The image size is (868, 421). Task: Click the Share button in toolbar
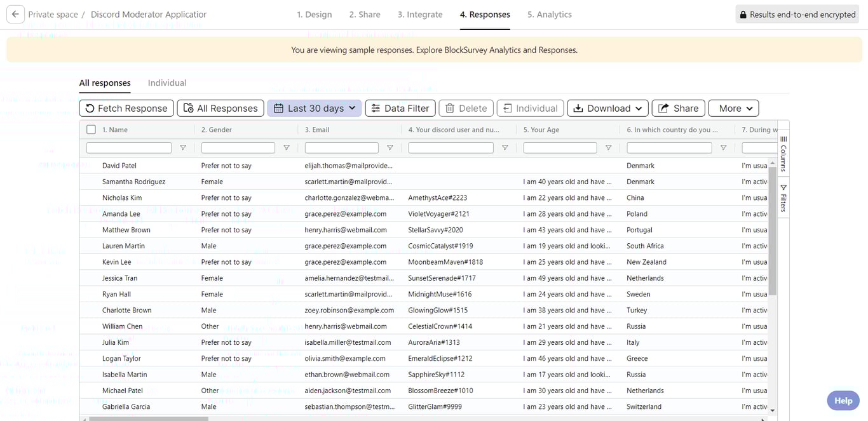pos(678,109)
